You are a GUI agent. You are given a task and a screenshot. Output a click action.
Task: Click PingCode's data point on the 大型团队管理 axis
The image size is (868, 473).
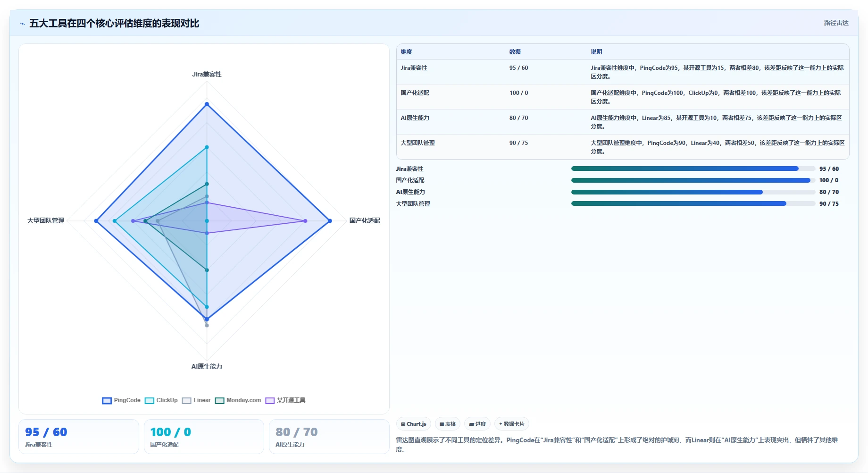(96, 221)
